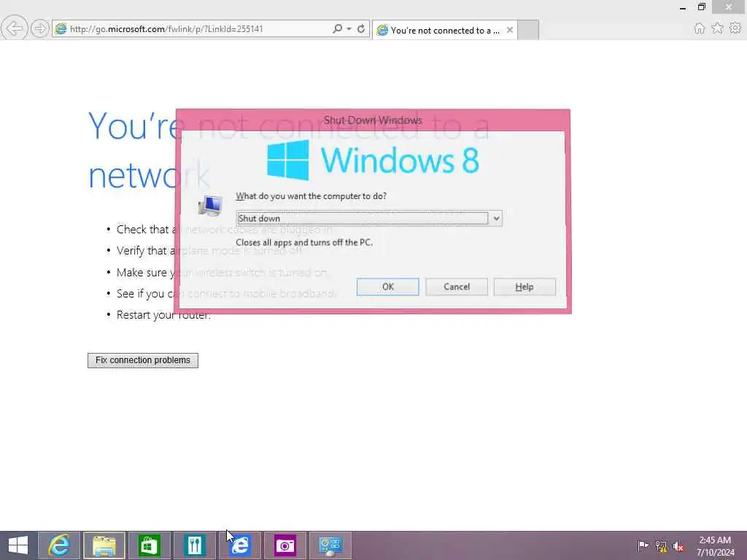
Task: Show the clock and date flyout
Action: pos(715,546)
